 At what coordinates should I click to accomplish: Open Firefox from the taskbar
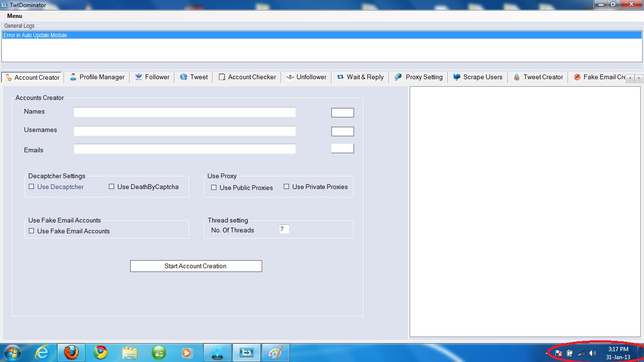click(71, 353)
